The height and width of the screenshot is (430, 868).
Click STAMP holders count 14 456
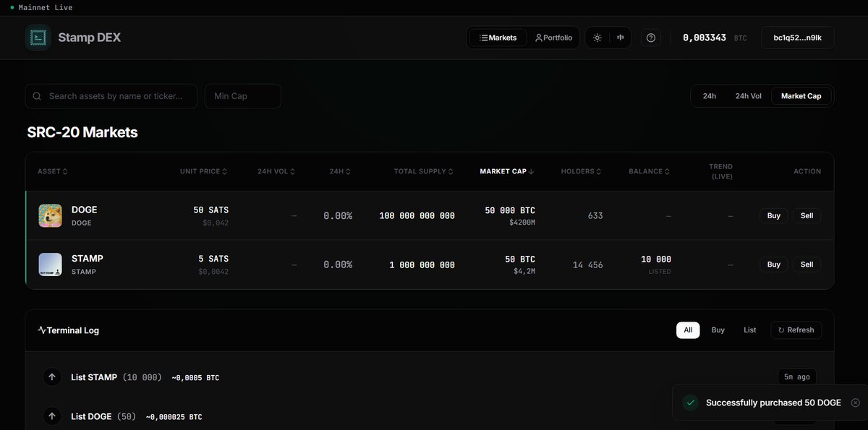pos(588,265)
